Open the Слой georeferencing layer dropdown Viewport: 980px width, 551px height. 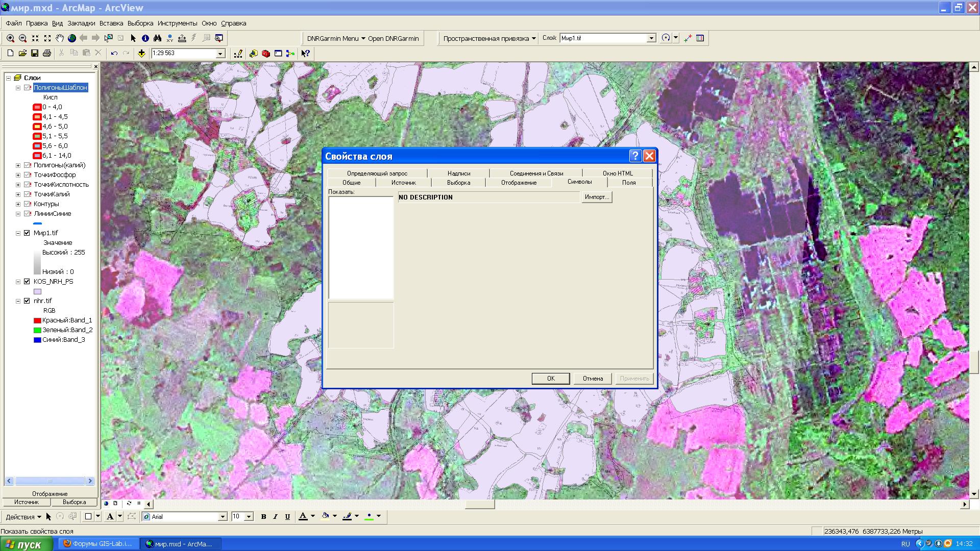point(651,38)
